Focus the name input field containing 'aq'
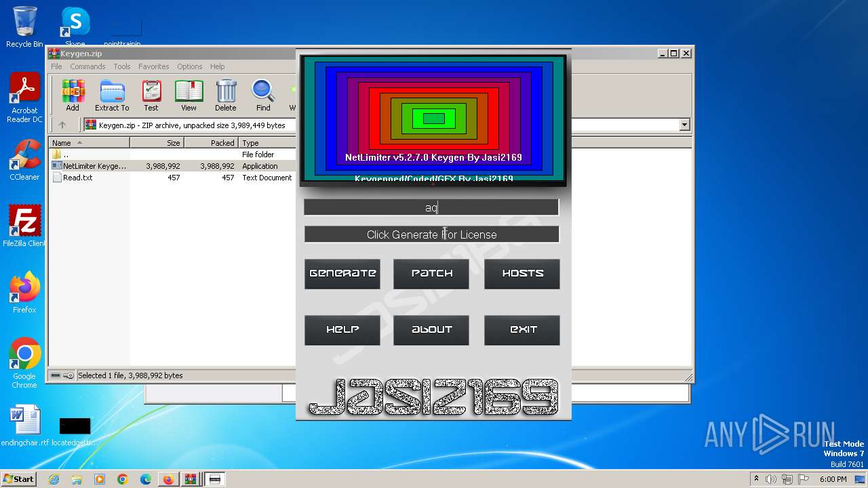 point(431,207)
